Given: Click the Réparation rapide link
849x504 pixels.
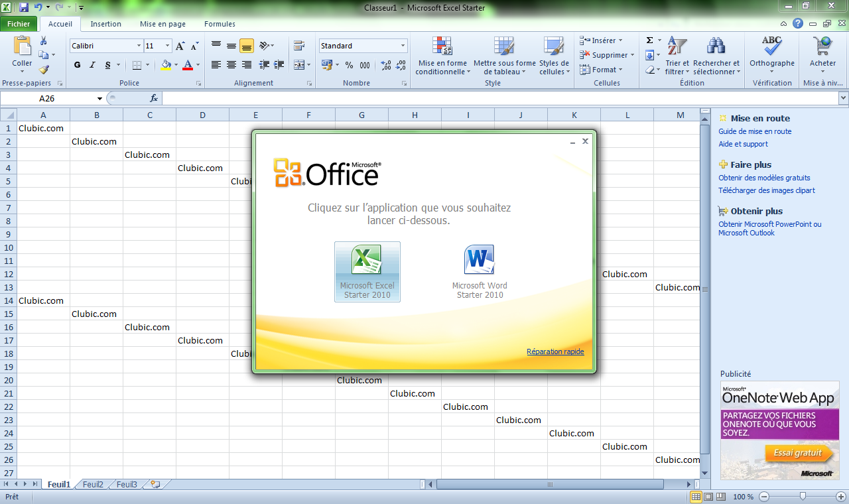Looking at the screenshot, I should tap(555, 351).
